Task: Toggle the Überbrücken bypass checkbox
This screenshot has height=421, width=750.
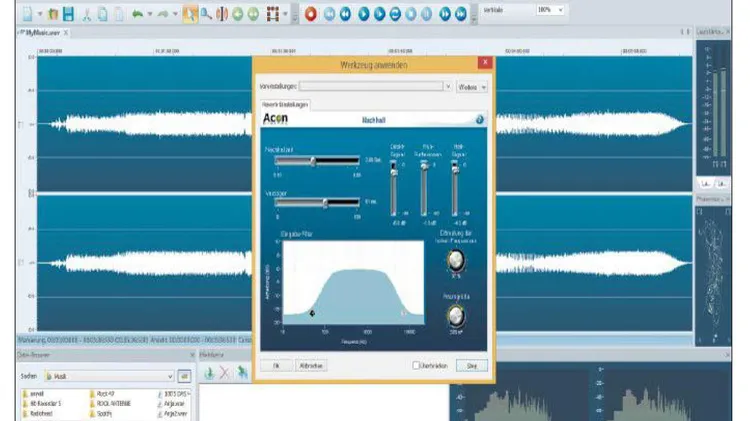Action: pyautogui.click(x=416, y=366)
